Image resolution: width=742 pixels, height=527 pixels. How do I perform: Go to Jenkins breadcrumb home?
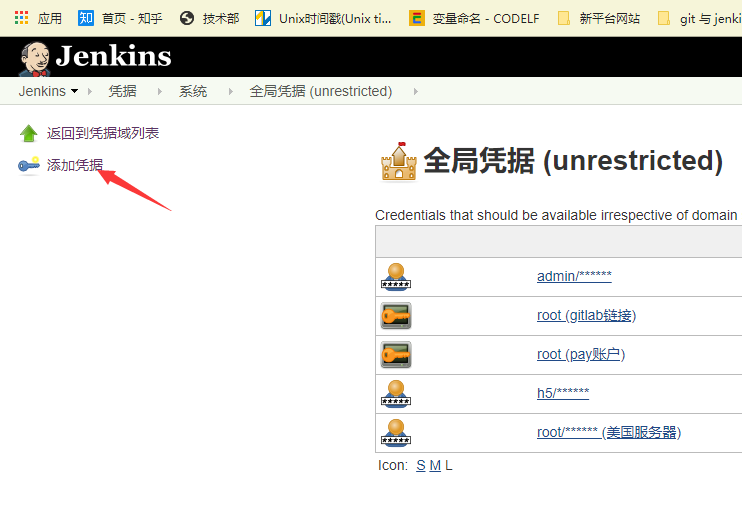[x=42, y=91]
